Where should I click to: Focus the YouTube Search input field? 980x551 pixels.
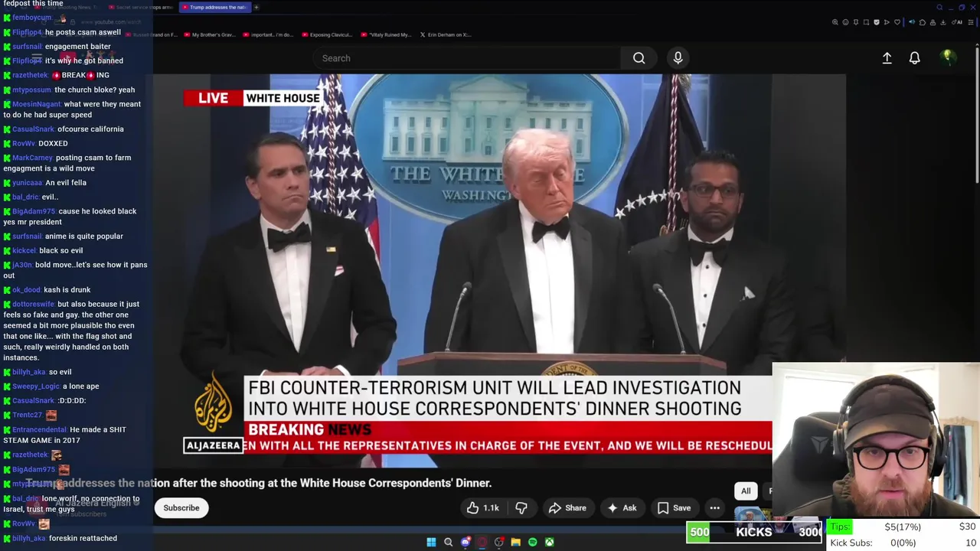point(467,58)
